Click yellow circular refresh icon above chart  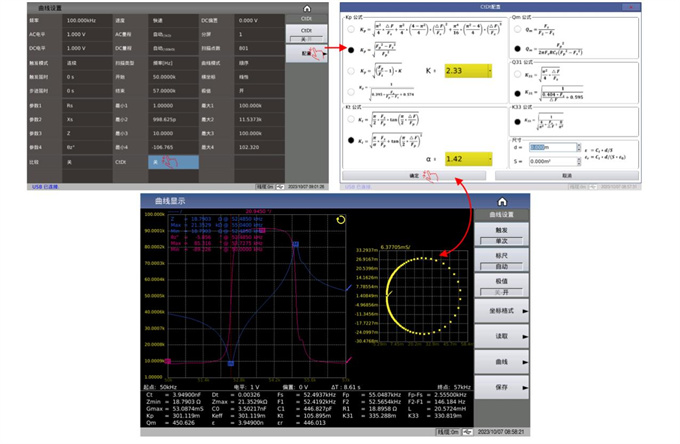[x=341, y=219]
